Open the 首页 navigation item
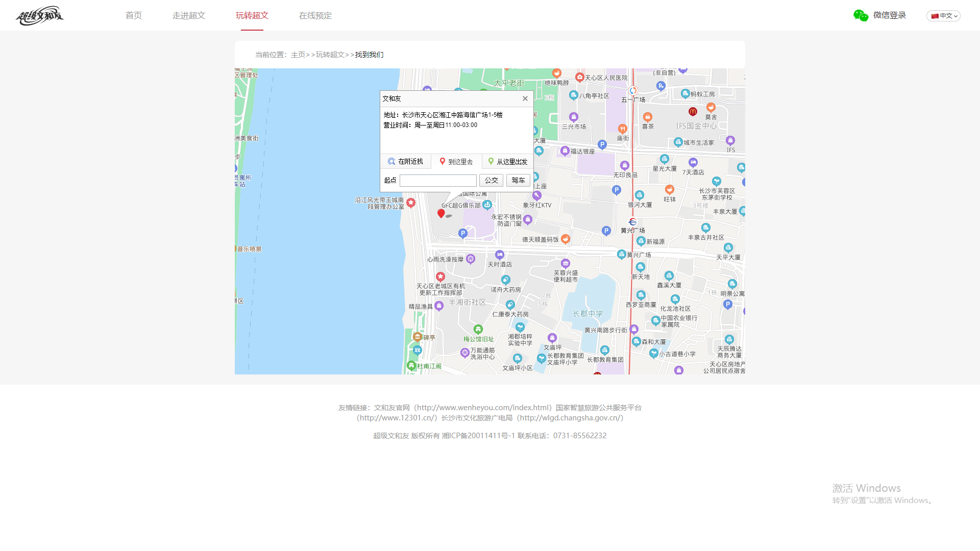 point(134,15)
